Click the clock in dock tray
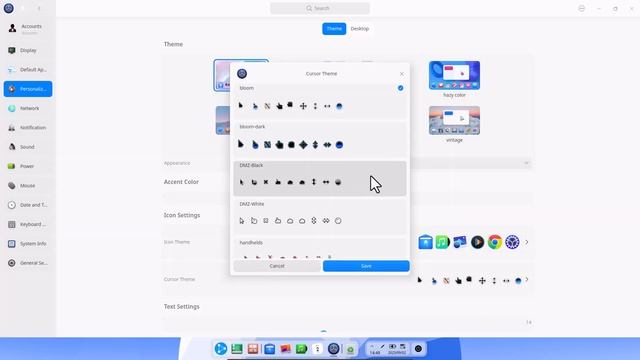This screenshot has height=360, width=640. click(x=375, y=352)
